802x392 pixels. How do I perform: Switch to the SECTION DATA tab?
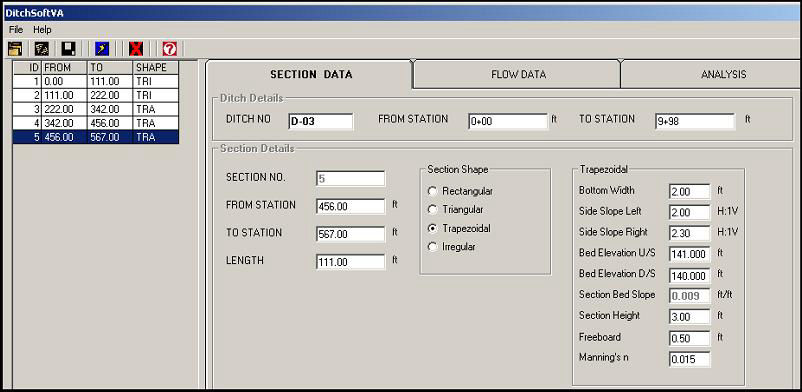pyautogui.click(x=311, y=75)
